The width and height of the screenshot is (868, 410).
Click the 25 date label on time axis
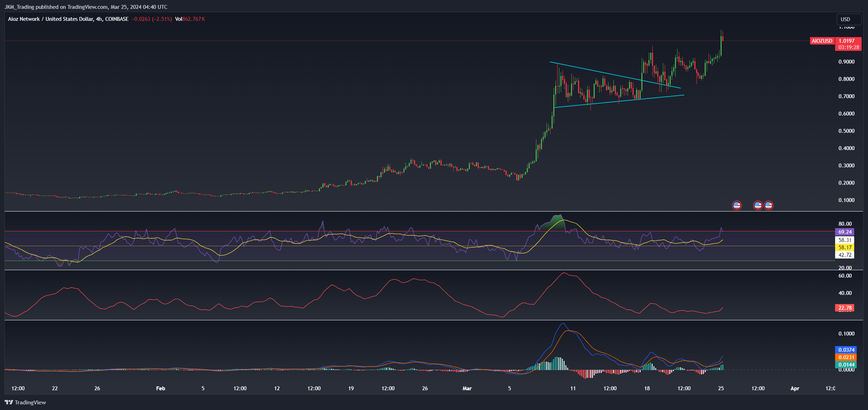click(x=721, y=388)
